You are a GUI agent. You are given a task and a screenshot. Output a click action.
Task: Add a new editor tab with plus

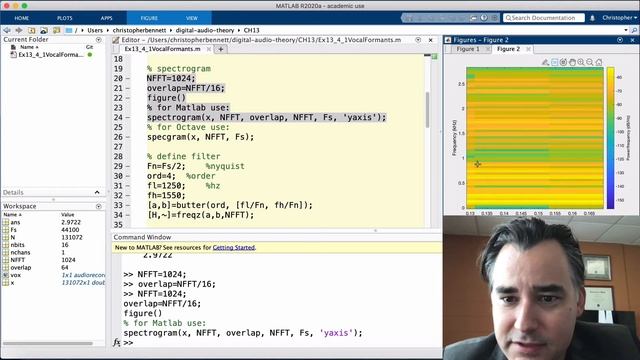(220, 49)
